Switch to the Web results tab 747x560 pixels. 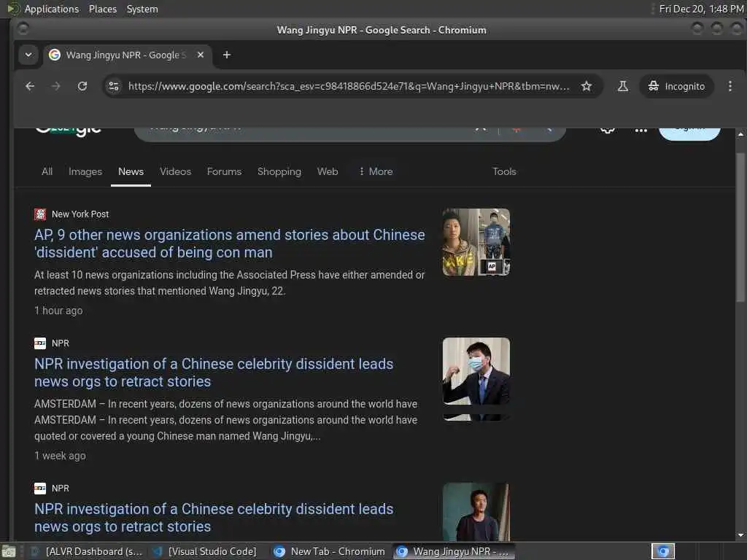pyautogui.click(x=328, y=171)
